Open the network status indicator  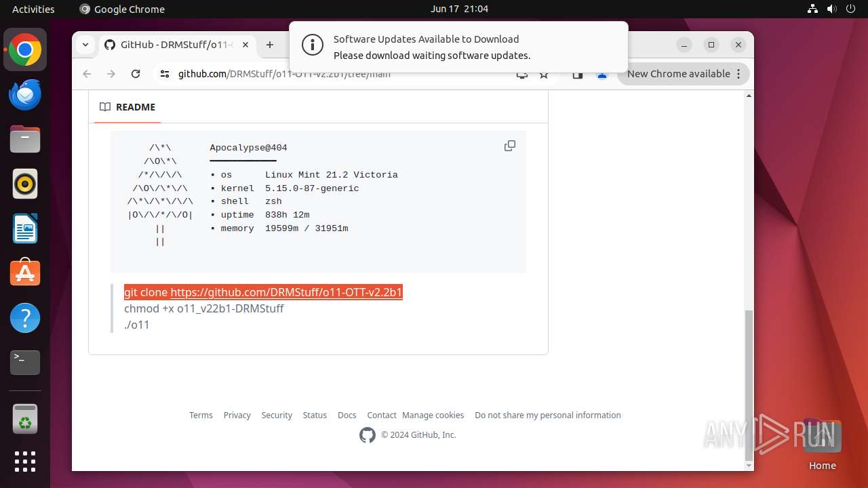pos(813,9)
